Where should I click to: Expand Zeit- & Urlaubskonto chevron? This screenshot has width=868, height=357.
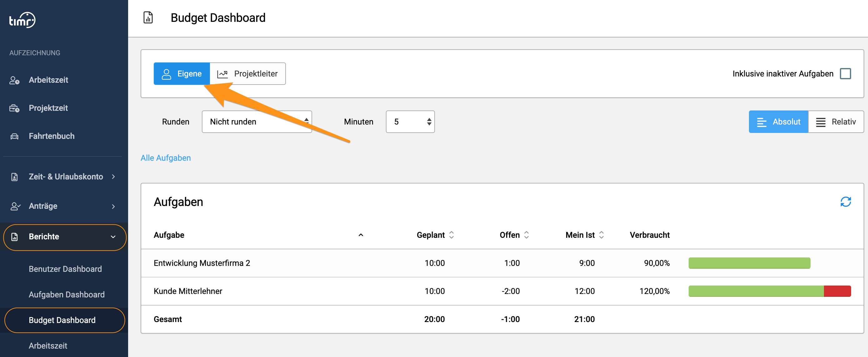[113, 177]
